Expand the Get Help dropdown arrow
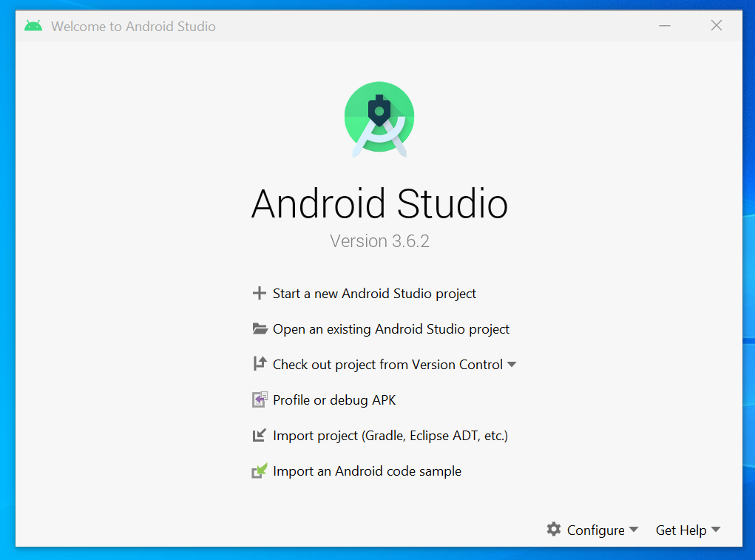The image size is (755, 560). (x=716, y=530)
